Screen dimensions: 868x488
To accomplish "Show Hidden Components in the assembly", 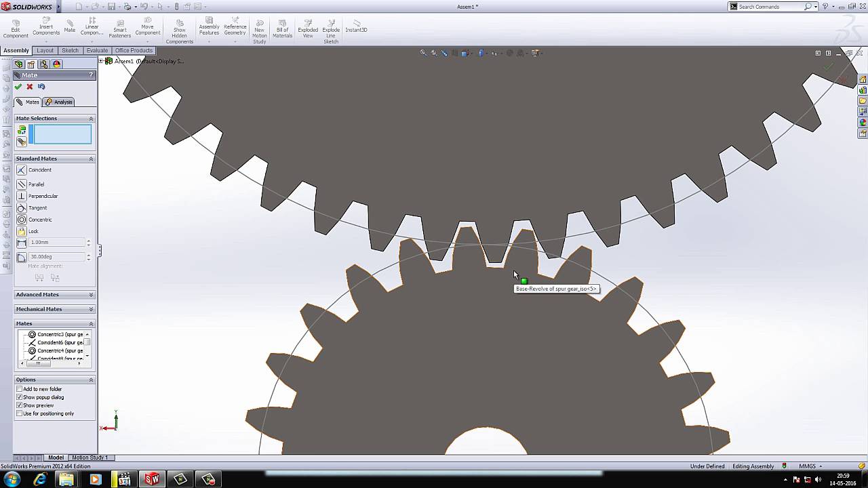I will tap(179, 30).
